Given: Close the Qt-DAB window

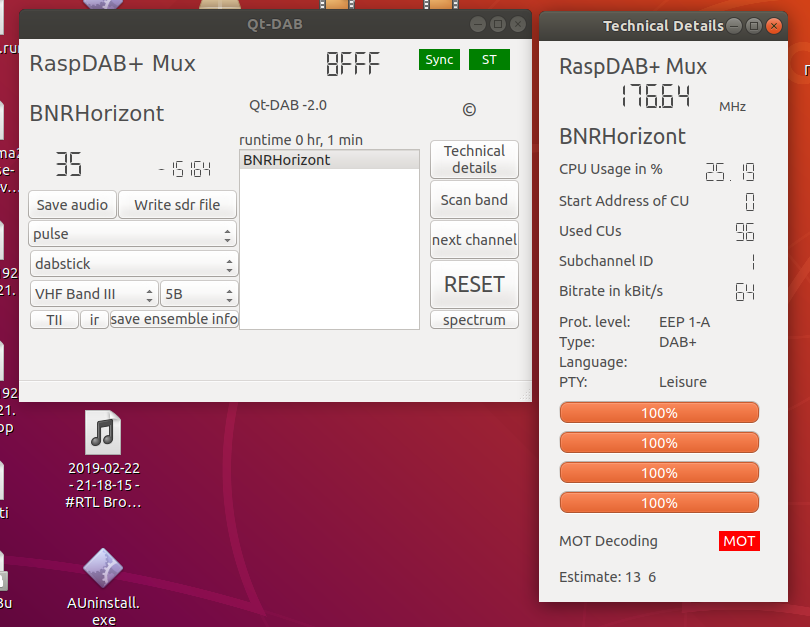Looking at the screenshot, I should [518, 24].
